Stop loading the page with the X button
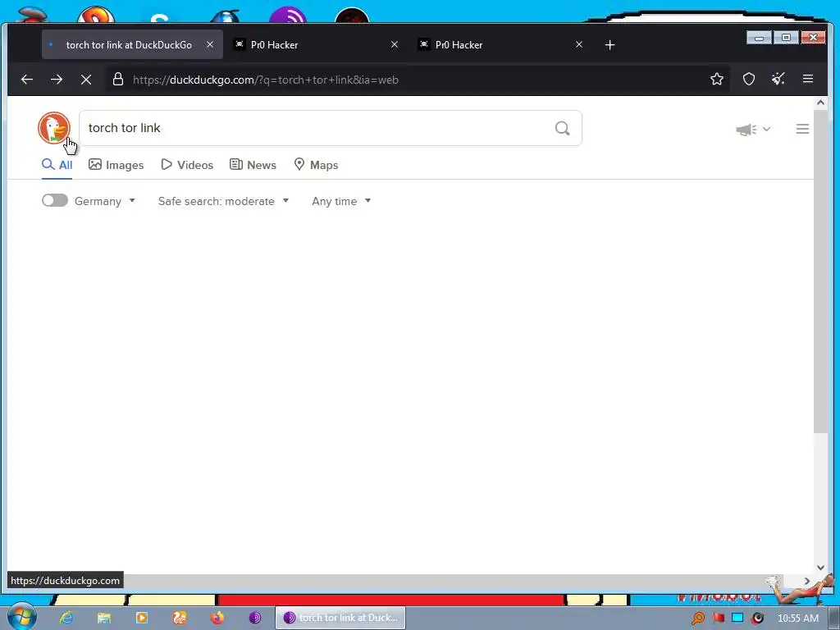840x630 pixels. 85,80
